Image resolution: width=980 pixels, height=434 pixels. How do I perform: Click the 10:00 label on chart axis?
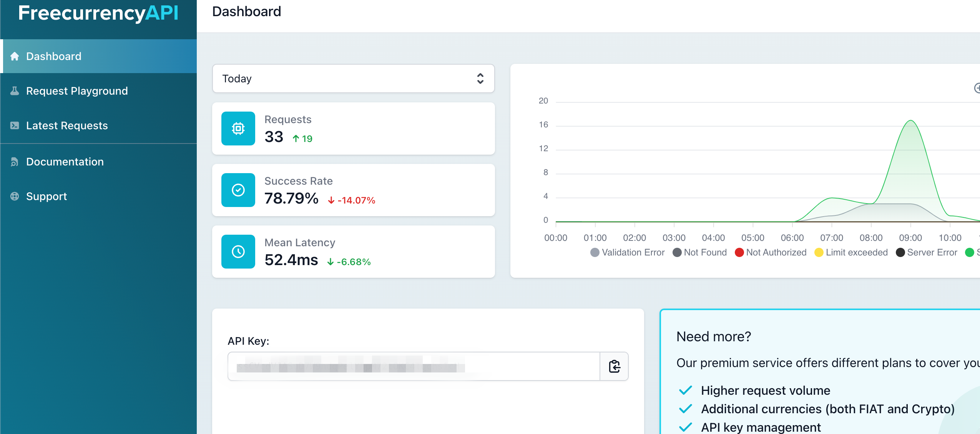click(950, 238)
